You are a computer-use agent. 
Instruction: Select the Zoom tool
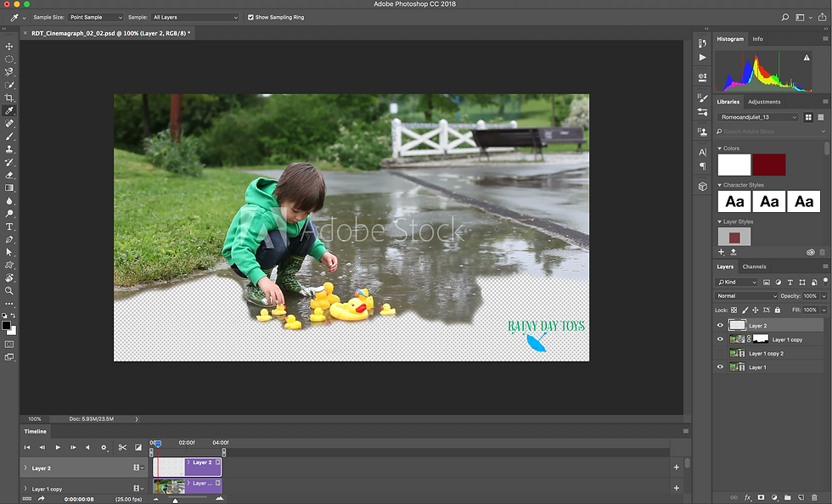[x=9, y=291]
